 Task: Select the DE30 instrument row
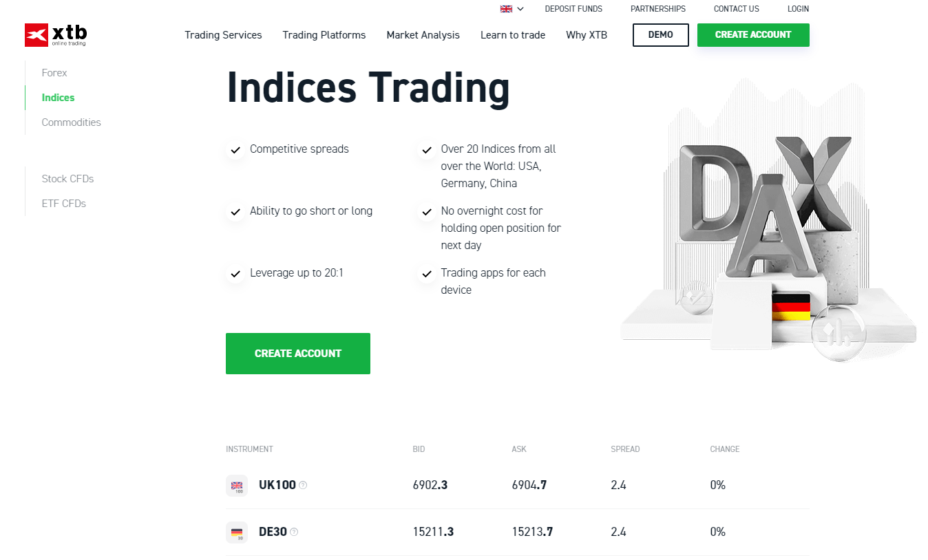pyautogui.click(x=516, y=532)
